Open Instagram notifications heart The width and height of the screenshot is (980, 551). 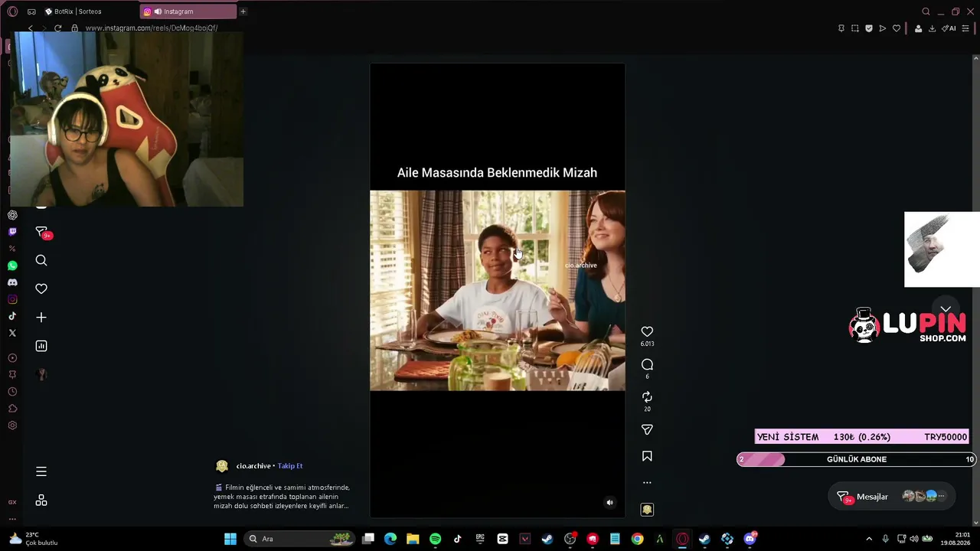(41, 289)
